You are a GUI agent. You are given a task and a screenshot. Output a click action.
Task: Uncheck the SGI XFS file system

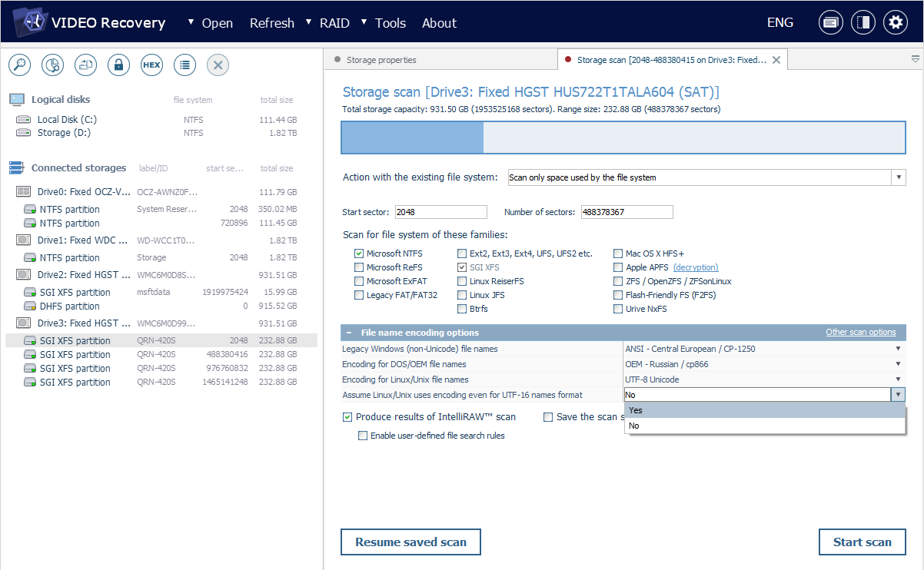[462, 267]
